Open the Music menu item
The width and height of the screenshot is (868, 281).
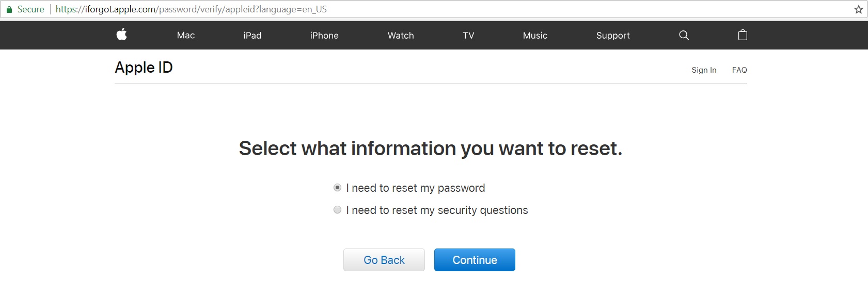(x=535, y=36)
